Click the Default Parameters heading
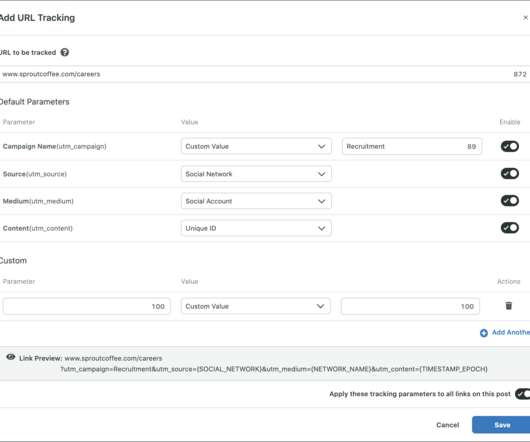This screenshot has width=530, height=442. click(x=34, y=102)
